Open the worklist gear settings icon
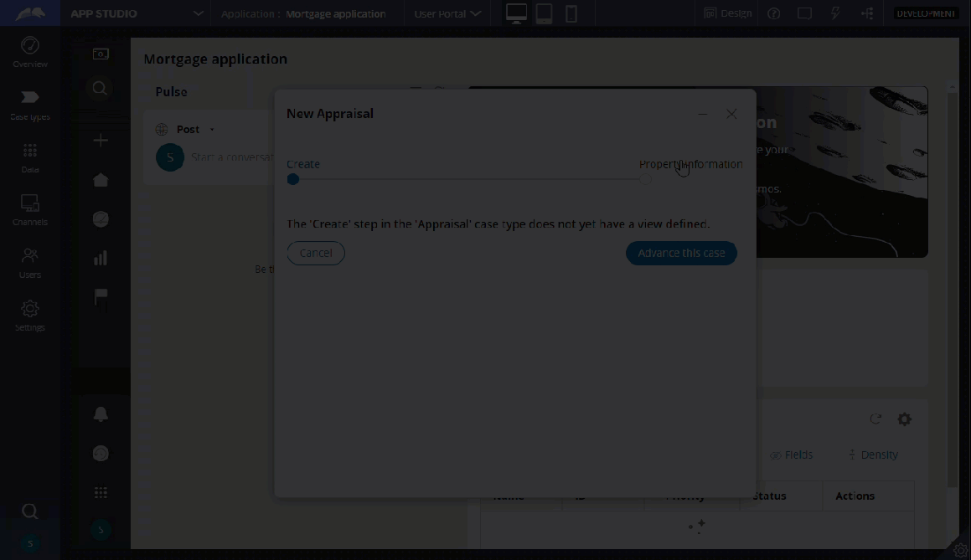Image resolution: width=971 pixels, height=560 pixels. (905, 419)
